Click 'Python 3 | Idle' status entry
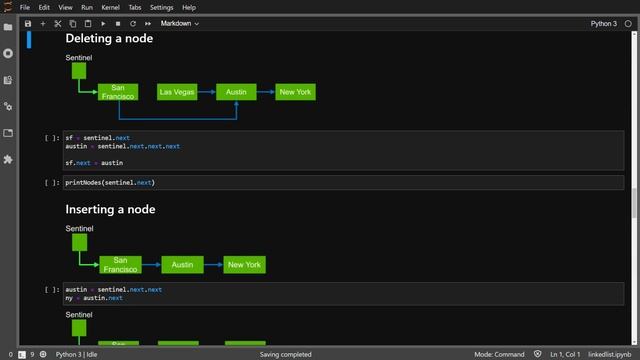640x360 pixels. tap(76, 355)
